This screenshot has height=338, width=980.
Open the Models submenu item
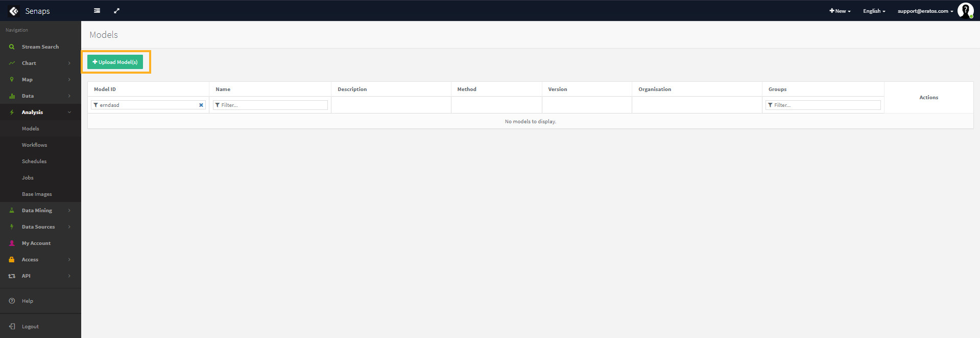(31, 128)
